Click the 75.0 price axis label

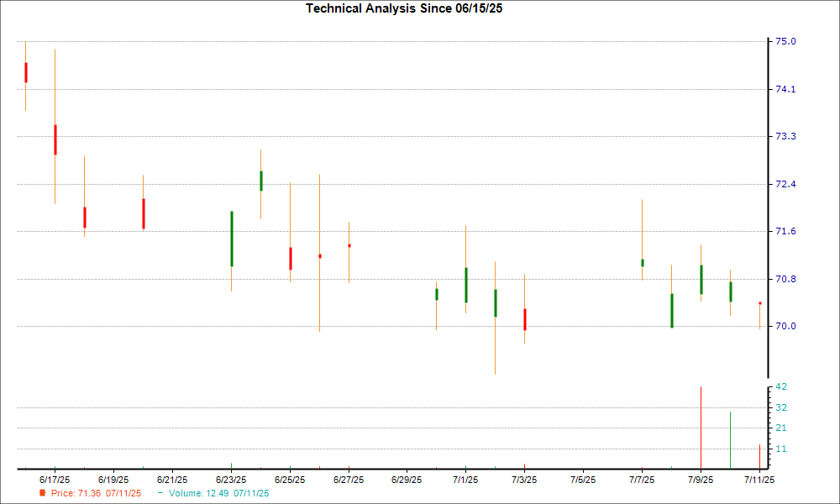(x=785, y=41)
